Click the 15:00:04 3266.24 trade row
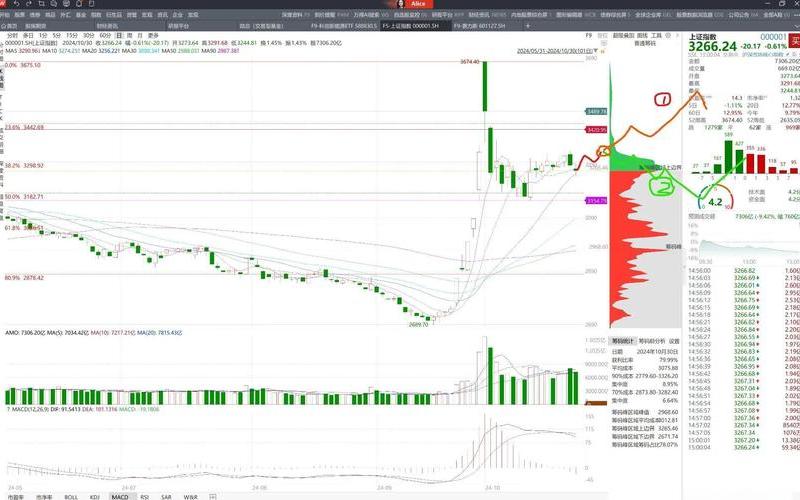The width and height of the screenshot is (800, 500). coord(743,447)
